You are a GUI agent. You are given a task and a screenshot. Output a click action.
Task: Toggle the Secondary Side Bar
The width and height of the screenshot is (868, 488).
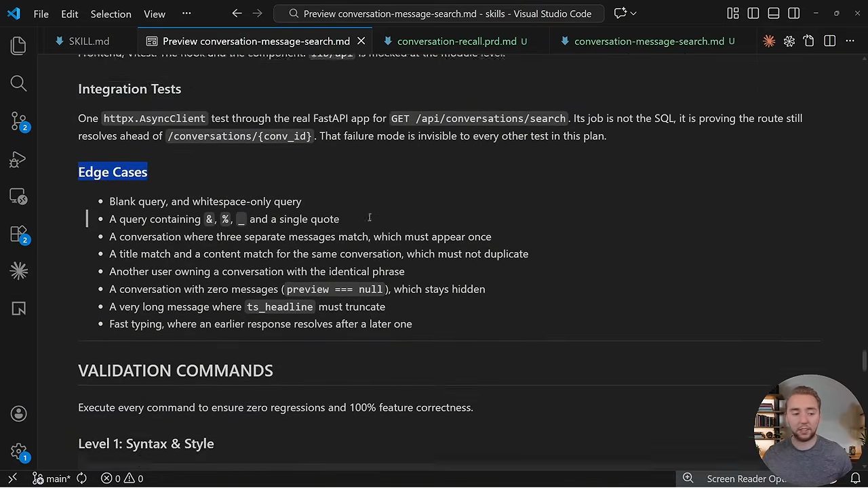(794, 14)
